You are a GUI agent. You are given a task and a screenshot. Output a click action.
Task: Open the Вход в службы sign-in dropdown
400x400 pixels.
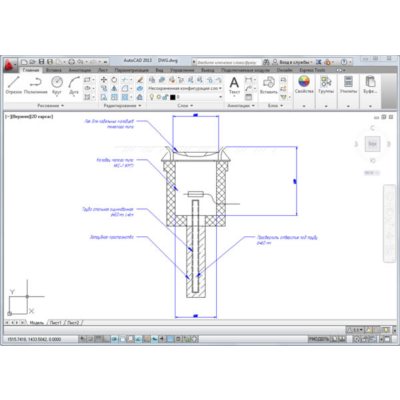[296, 62]
